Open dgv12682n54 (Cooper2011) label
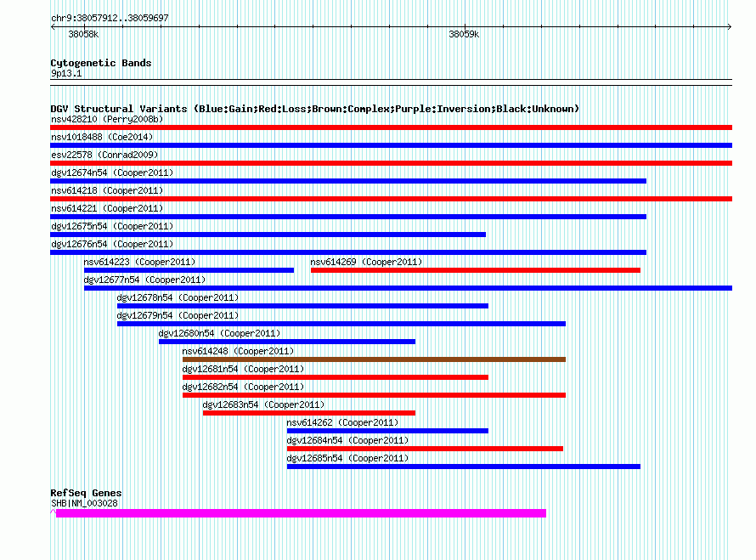The width and height of the screenshot is (756, 560). (243, 387)
